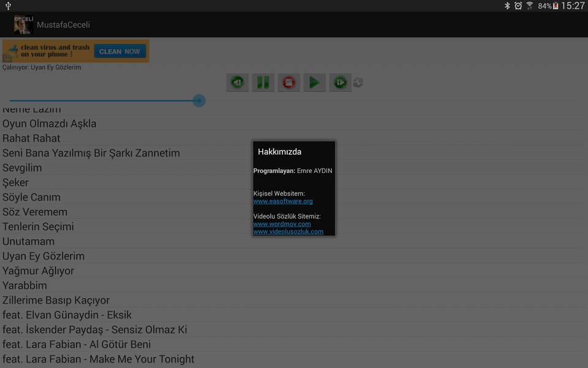The image size is (588, 368).
Task: Skip to the next track
Action: pos(340,82)
